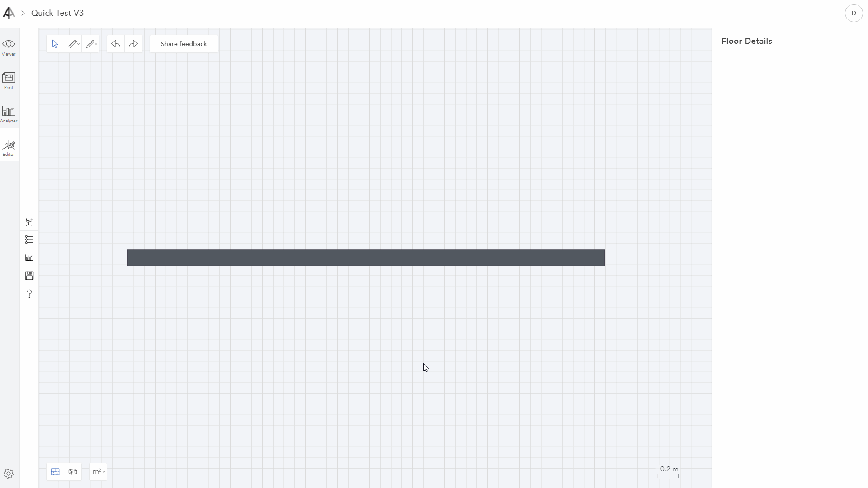Toggle the selection rectangle tool
The height and width of the screenshot is (488, 868).
(55, 43)
